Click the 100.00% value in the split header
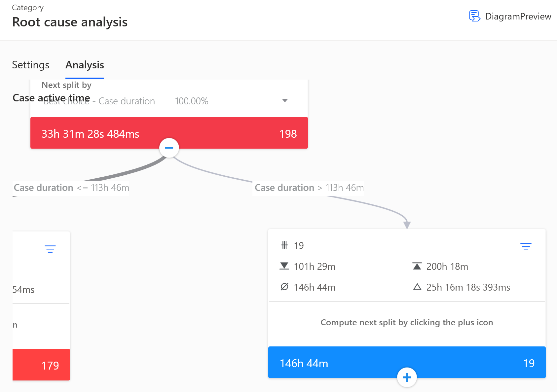 [192, 101]
